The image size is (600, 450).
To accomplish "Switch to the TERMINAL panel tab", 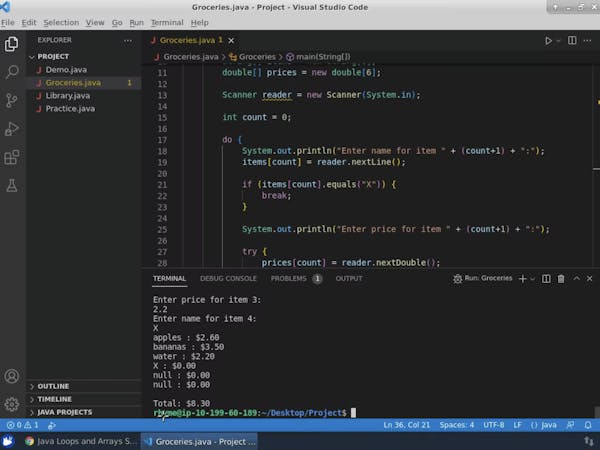I will click(x=170, y=279).
